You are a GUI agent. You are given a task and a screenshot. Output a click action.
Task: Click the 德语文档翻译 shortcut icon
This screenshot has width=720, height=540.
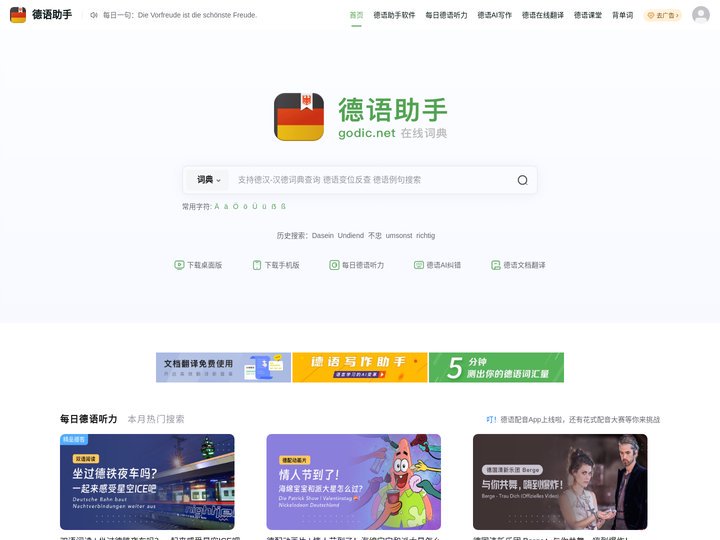click(495, 265)
